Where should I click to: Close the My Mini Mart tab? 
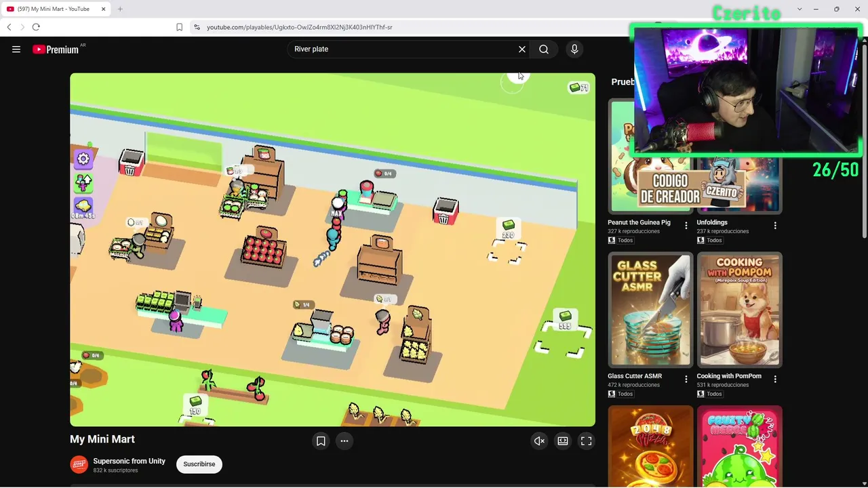[103, 9]
